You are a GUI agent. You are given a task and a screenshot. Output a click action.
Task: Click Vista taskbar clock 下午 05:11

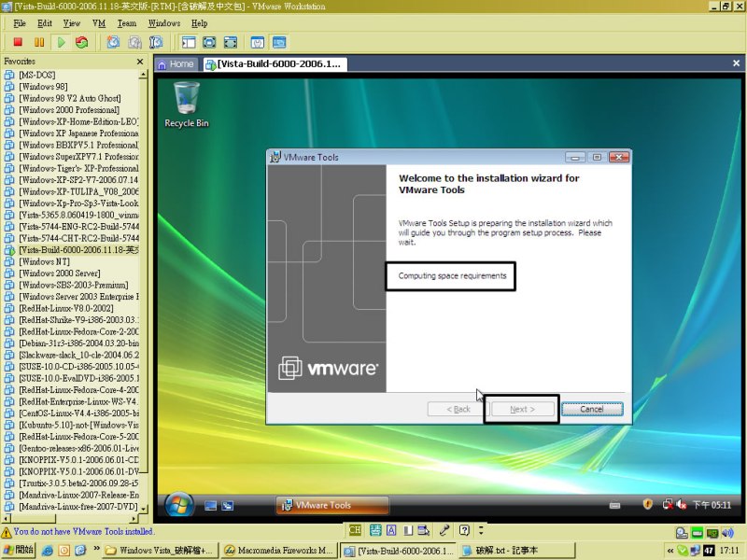click(712, 505)
